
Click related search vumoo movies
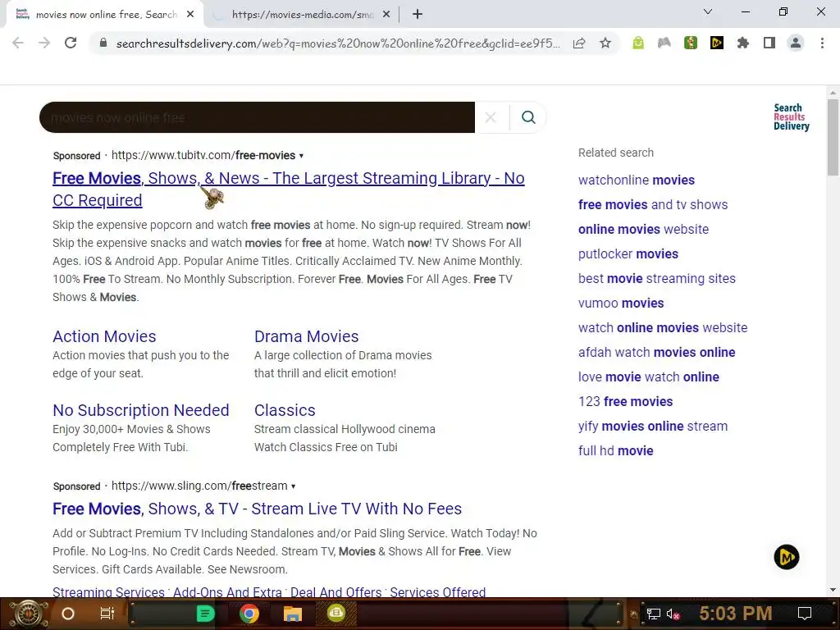[621, 304]
